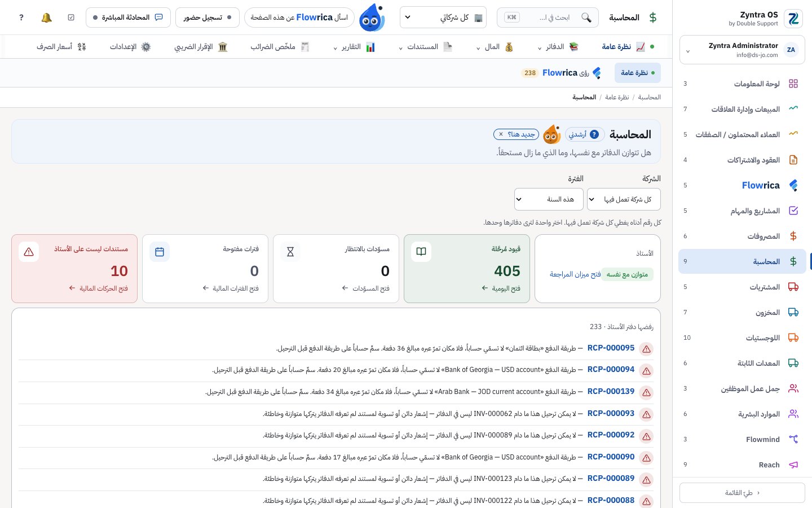Image resolution: width=812 pixels, height=508 pixels.
Task: Click the فتح ميزان المراجعة link
Action: [x=575, y=274]
